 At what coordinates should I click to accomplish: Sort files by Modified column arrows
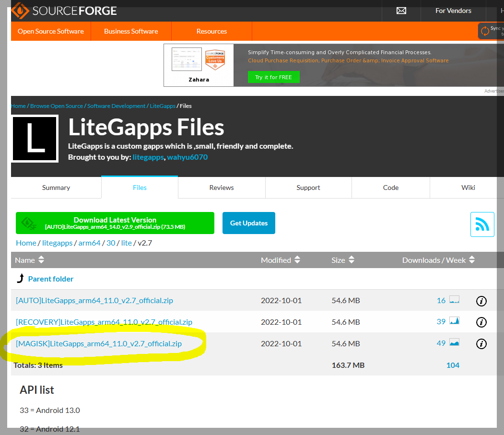[x=297, y=260]
